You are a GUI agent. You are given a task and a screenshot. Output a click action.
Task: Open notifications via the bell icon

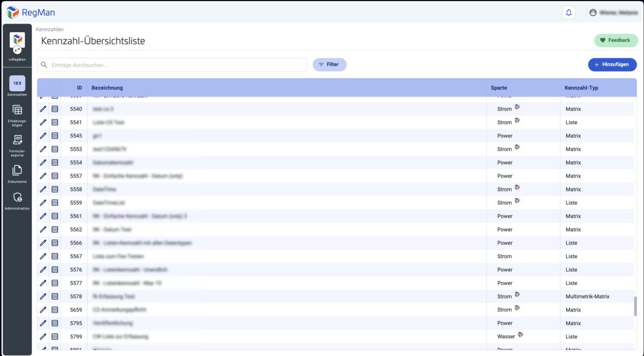(x=569, y=12)
